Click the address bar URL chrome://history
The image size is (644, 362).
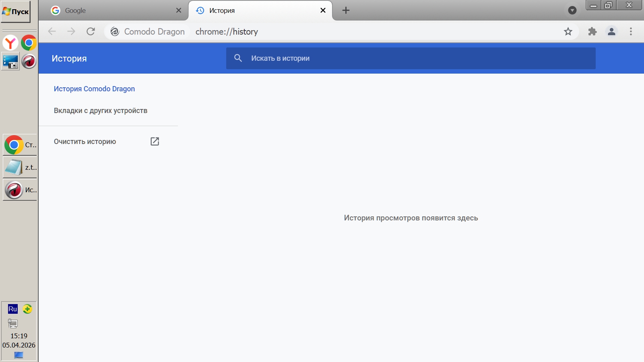coord(227,32)
